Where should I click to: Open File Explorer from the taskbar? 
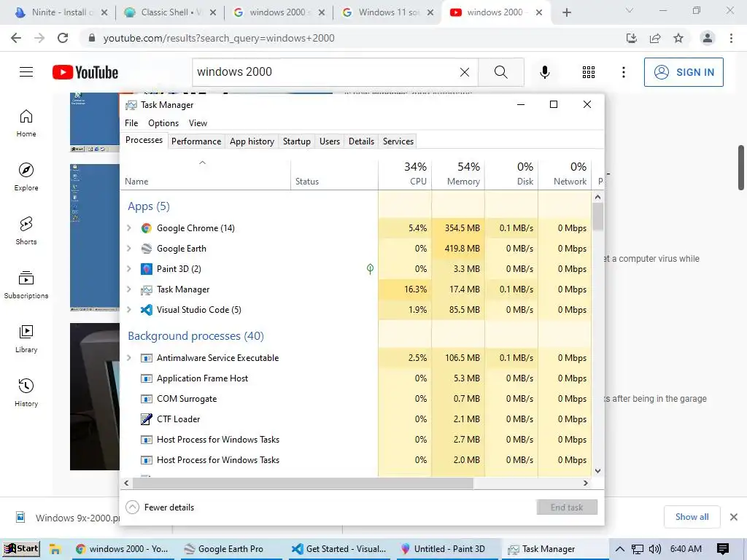coord(55,549)
